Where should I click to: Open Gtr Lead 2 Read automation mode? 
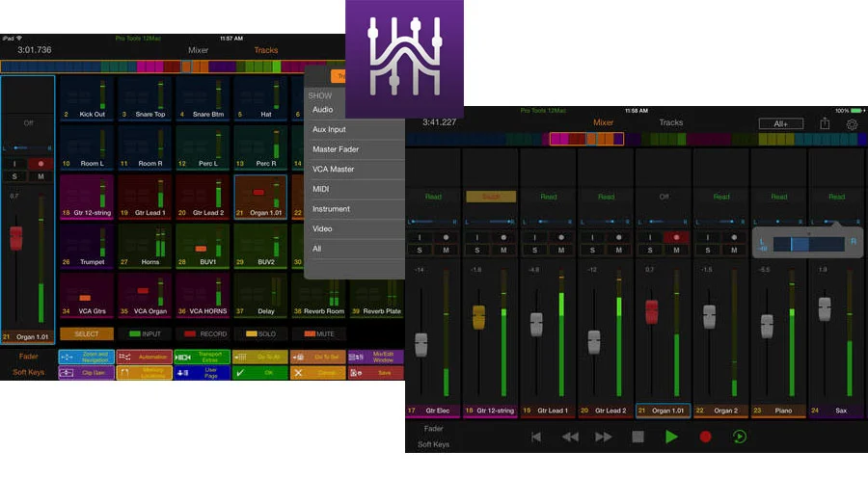[x=607, y=197]
